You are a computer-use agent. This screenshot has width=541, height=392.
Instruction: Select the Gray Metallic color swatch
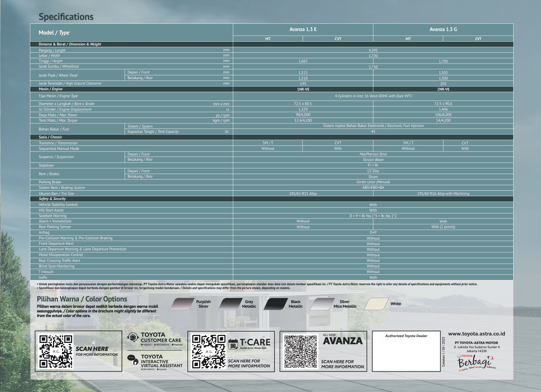230,304
